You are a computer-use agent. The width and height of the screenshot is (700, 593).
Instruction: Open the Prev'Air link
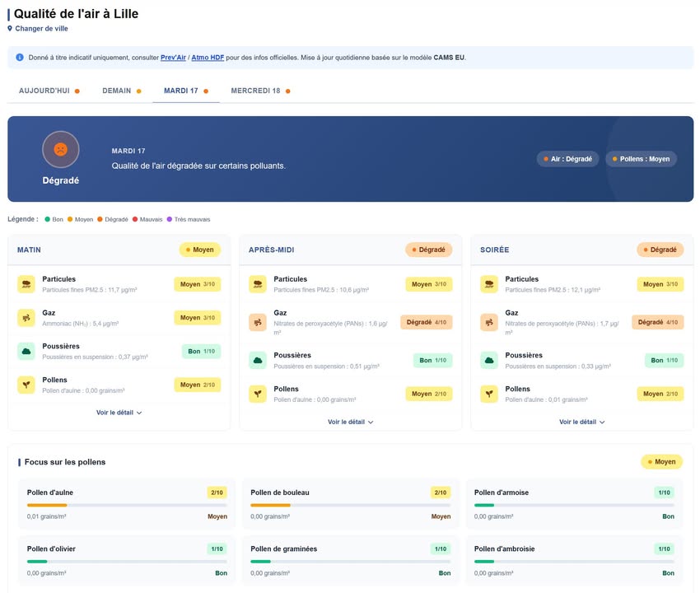[x=173, y=58]
